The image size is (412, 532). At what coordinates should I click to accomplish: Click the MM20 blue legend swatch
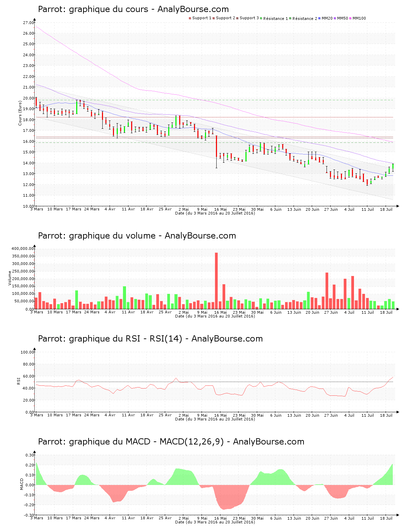tap(320, 18)
